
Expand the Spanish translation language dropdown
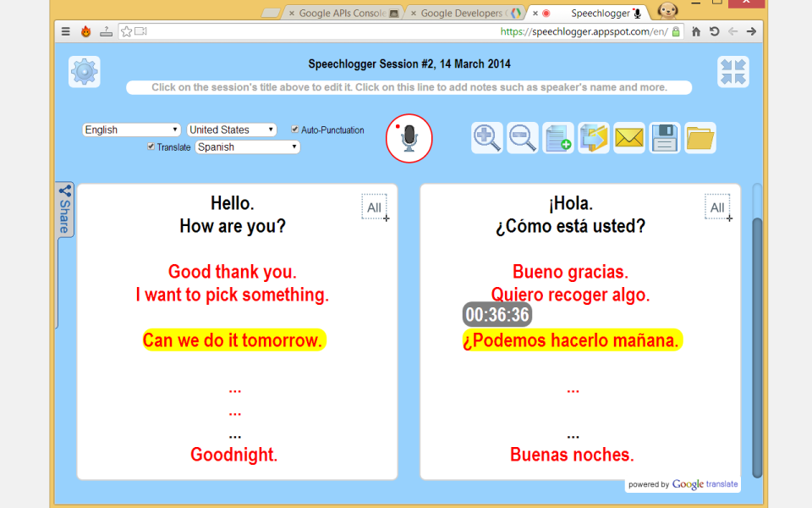coord(248,146)
